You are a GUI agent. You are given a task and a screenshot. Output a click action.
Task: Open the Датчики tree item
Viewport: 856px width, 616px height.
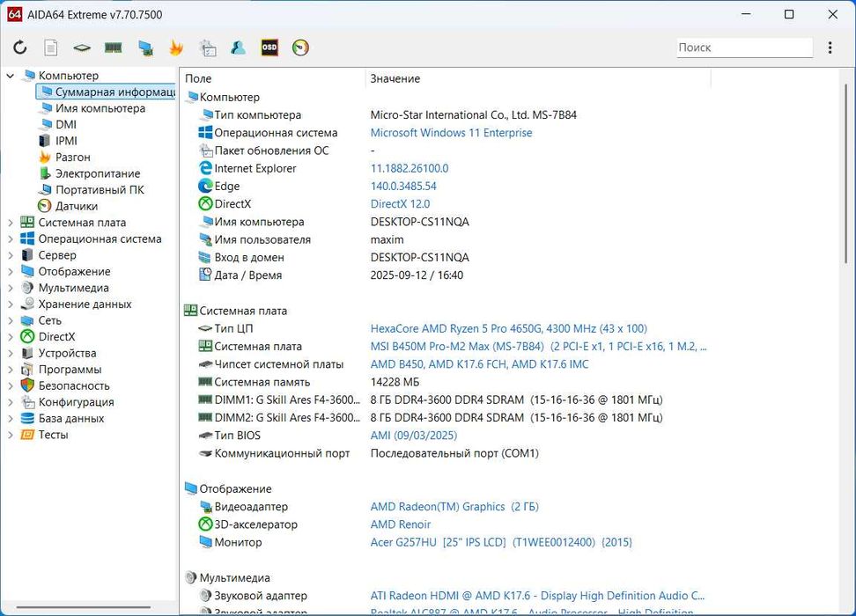(x=76, y=206)
